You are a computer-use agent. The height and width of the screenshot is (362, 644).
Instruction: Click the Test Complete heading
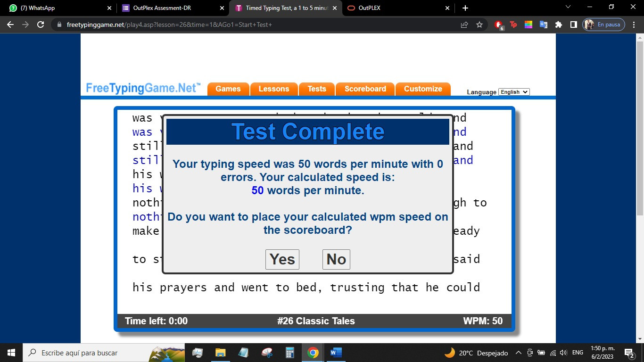307,132
